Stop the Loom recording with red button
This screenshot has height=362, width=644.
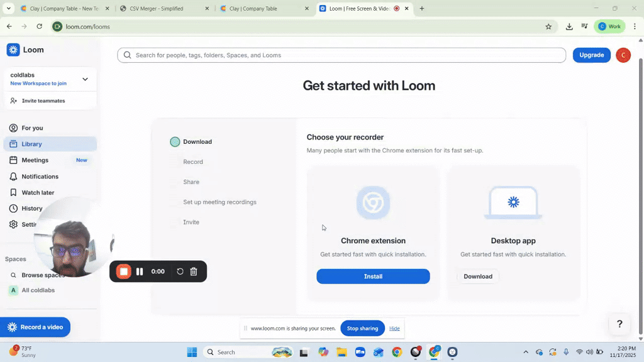coord(124,271)
